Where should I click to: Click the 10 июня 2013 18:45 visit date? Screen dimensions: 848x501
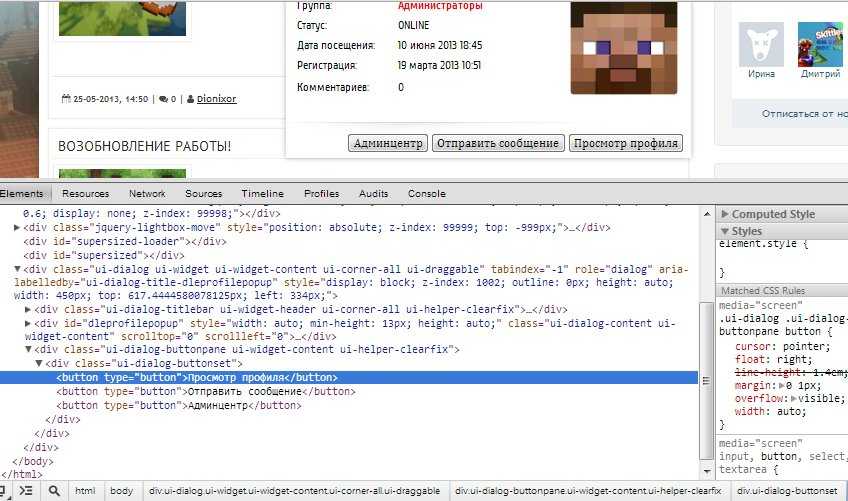[x=440, y=45]
